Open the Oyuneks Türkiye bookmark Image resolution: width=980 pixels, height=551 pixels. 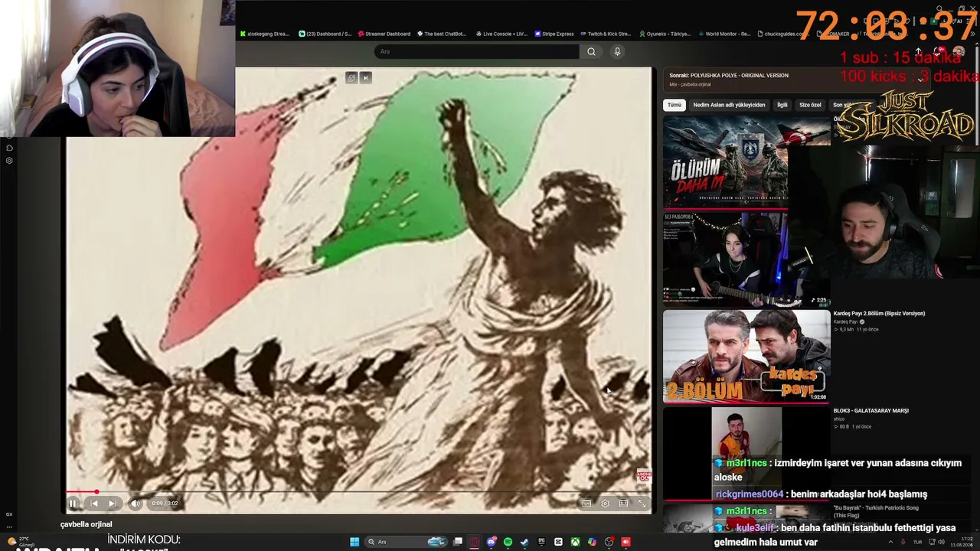coord(665,34)
